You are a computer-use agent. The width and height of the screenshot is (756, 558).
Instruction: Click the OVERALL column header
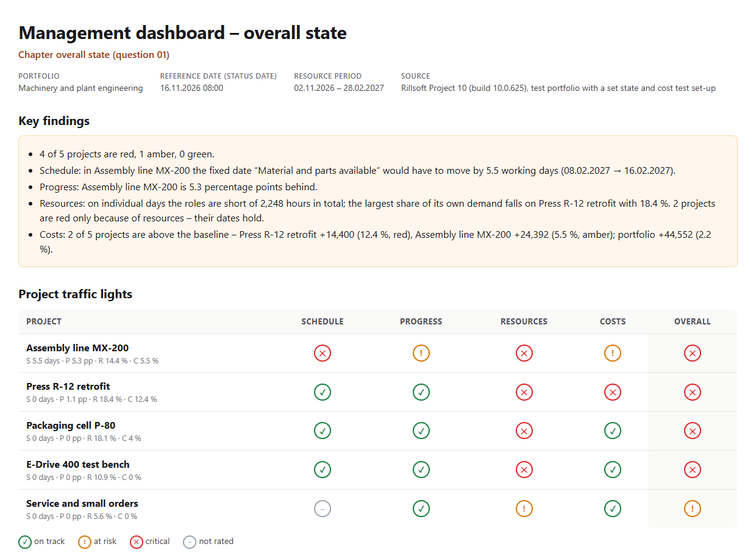click(693, 321)
